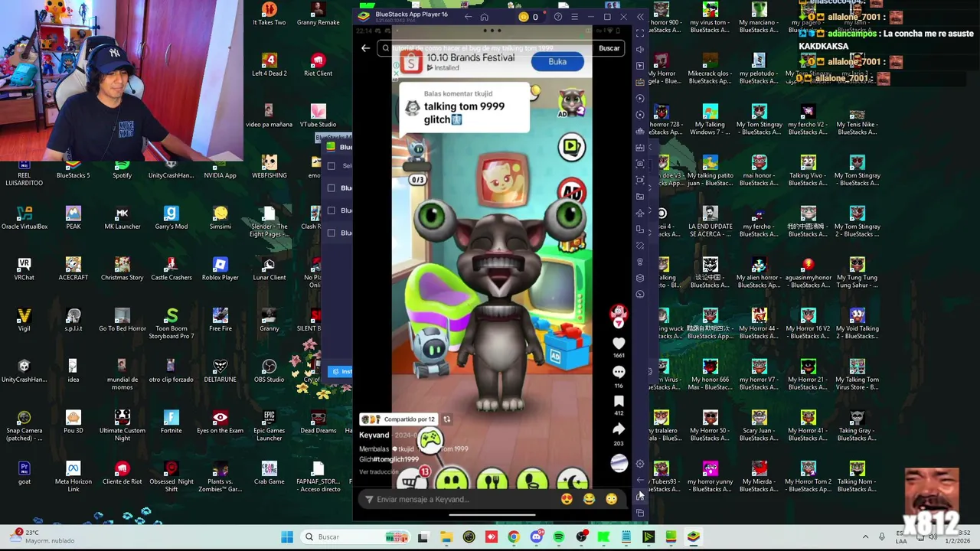Screen dimensions: 980x551
Task: Open the BlueStacks multi-instance layers icon
Action: [640, 278]
